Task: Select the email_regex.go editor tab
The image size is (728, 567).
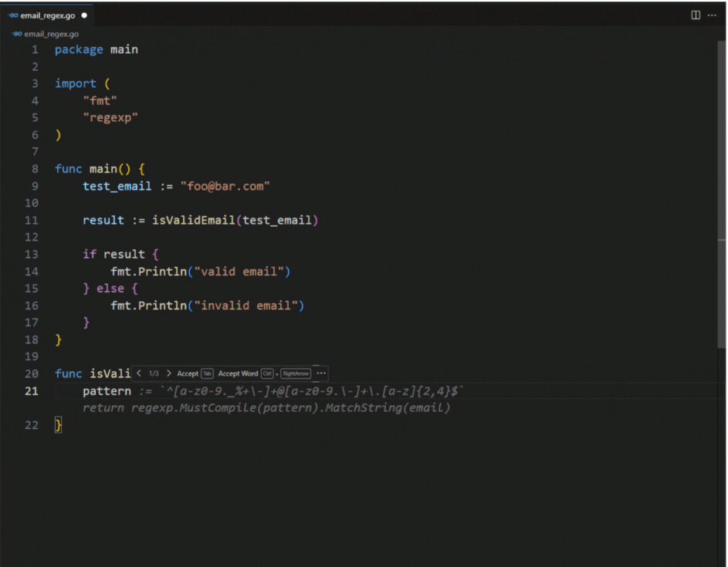Action: pos(49,15)
